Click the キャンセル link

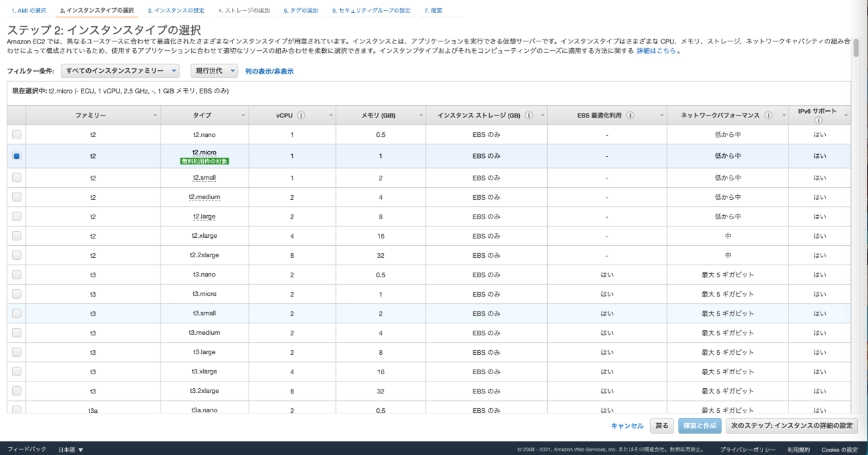point(627,426)
